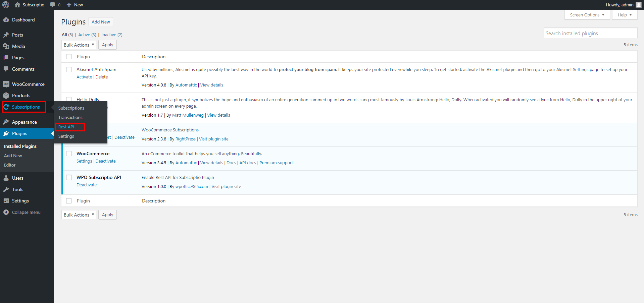Visit plugin site for WPO Subscriptio API
Screen dimensions: 644x303
pos(226,187)
